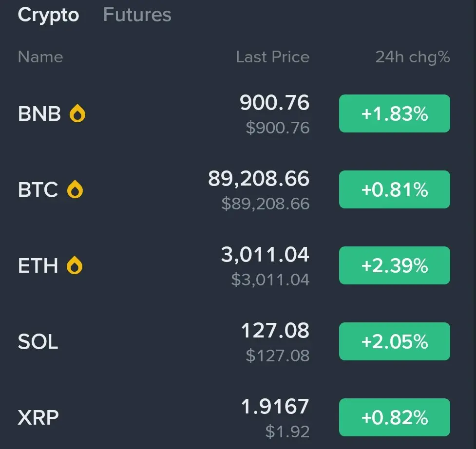Open the XRP market listing
476x449 pixels.
[x=38, y=417]
